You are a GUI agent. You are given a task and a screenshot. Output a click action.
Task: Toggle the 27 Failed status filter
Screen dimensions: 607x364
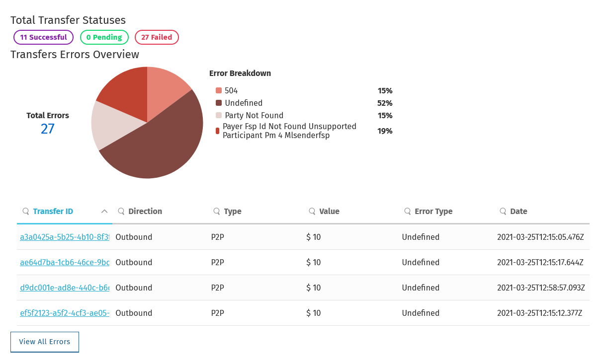(x=157, y=37)
